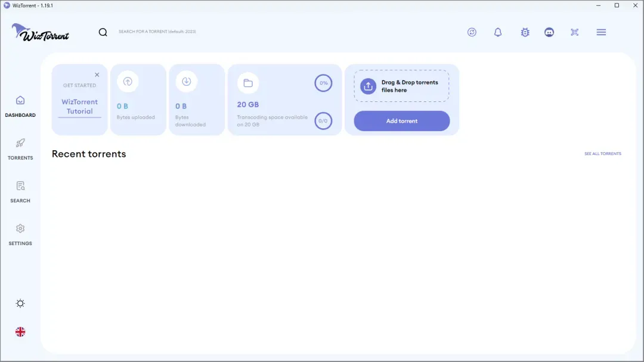Click Bytes uploaded label
This screenshot has width=644, height=362.
tap(135, 117)
